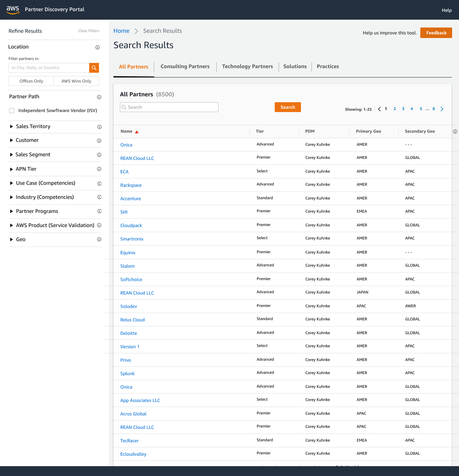This screenshot has height=476, width=459.
Task: Click info icon beside Geo filter
Action: [99, 239]
